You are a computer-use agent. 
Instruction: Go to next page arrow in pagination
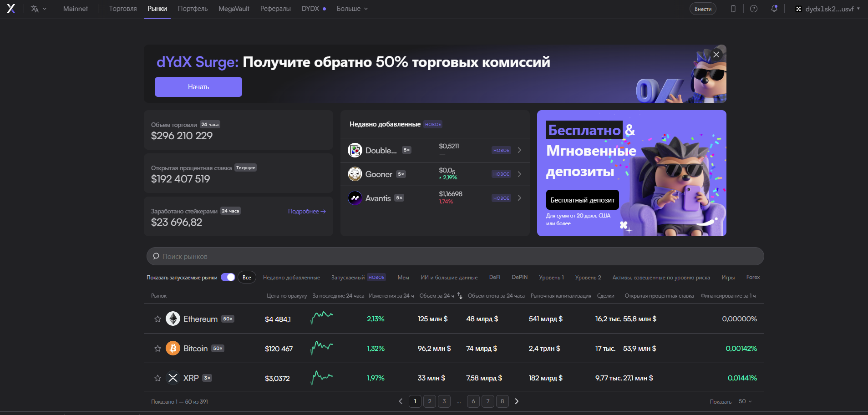pos(517,401)
